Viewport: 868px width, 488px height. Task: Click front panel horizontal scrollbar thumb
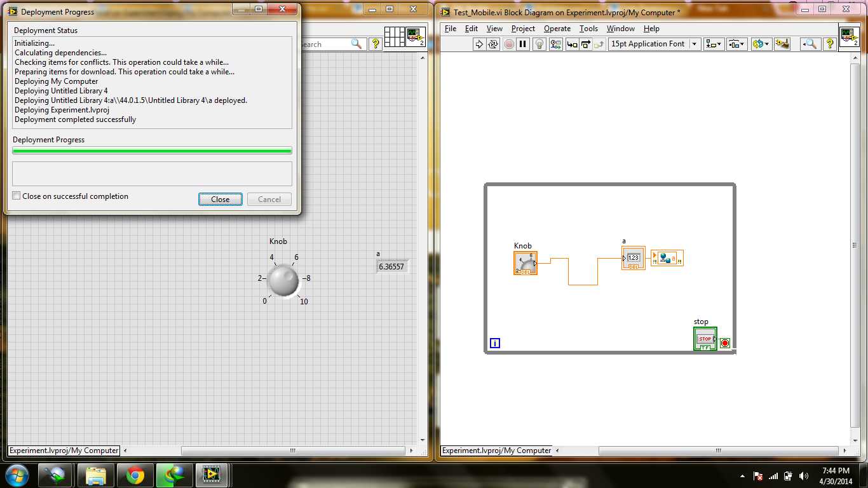click(x=293, y=451)
